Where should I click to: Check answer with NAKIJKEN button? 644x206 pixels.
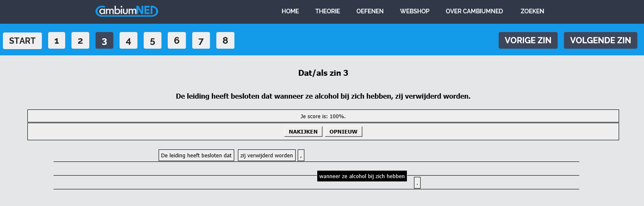[303, 132]
